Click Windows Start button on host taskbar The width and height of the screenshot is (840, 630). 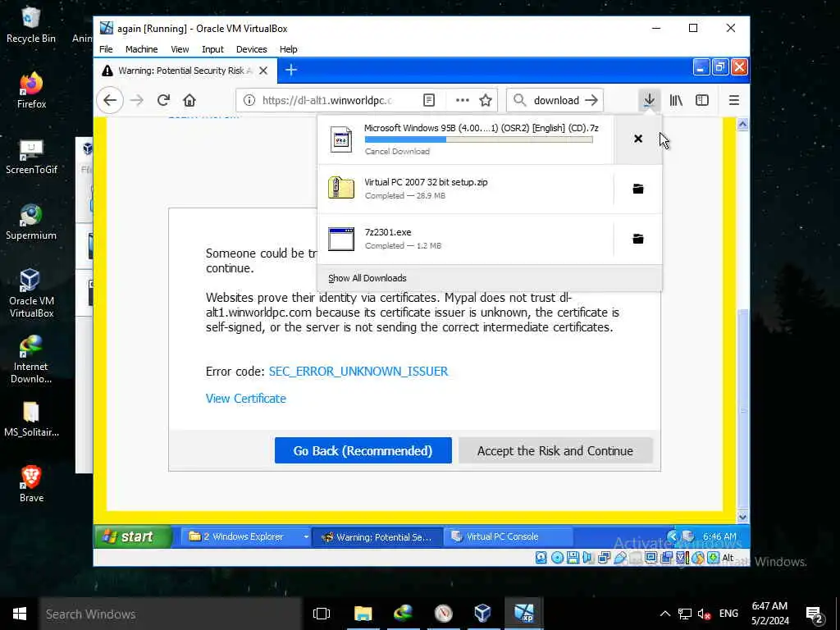pyautogui.click(x=20, y=614)
